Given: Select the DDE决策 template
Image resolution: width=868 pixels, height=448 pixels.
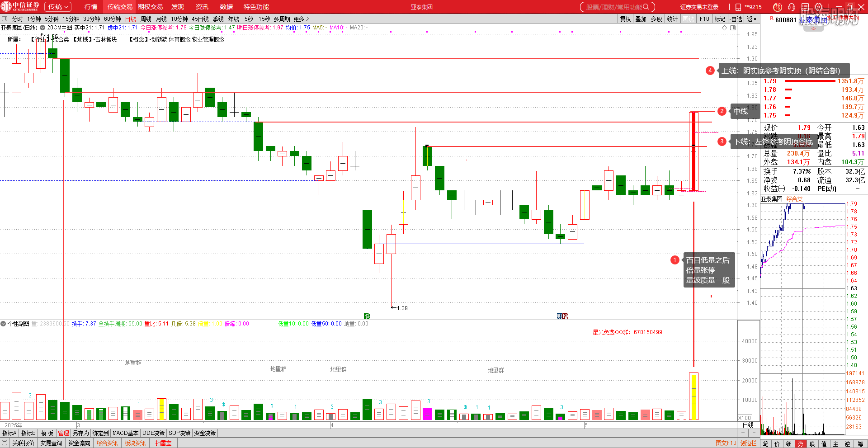Looking at the screenshot, I should (153, 433).
